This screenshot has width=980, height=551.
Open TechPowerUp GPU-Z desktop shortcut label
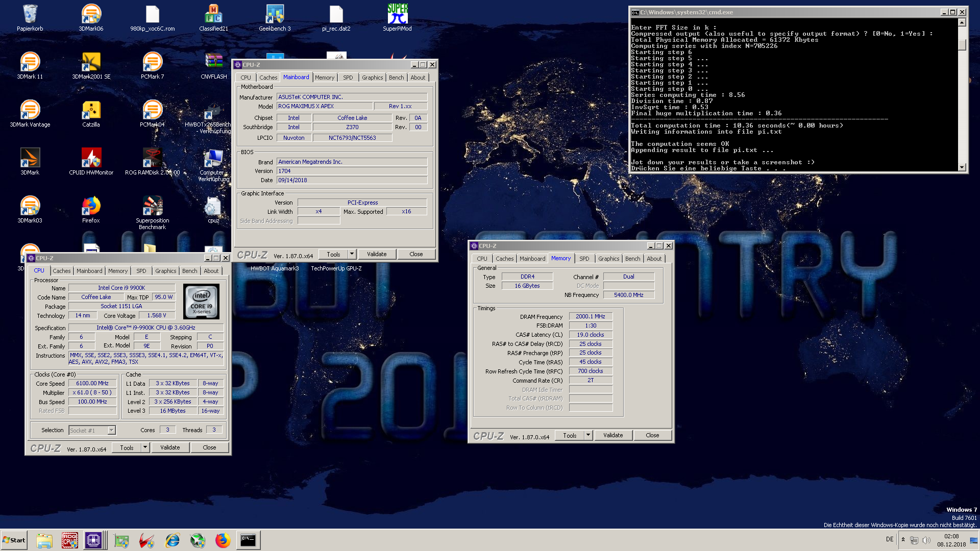[x=336, y=268]
